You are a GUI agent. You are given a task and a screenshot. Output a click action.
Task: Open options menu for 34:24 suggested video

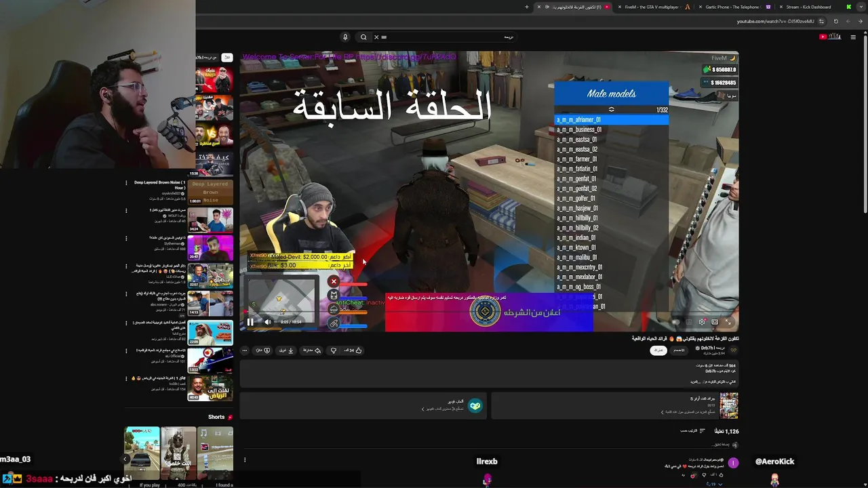[126, 211]
